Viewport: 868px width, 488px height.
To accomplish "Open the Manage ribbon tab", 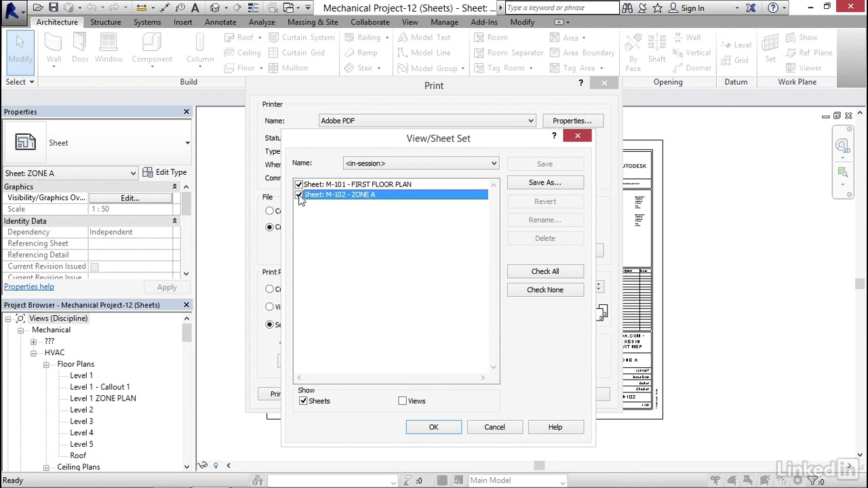I will 444,22.
